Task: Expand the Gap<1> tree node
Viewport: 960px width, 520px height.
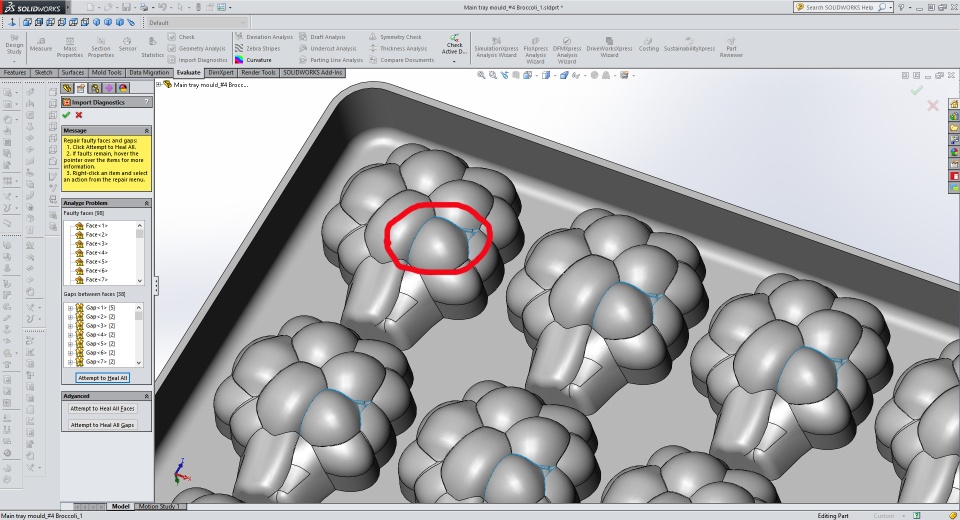Action: (70, 307)
